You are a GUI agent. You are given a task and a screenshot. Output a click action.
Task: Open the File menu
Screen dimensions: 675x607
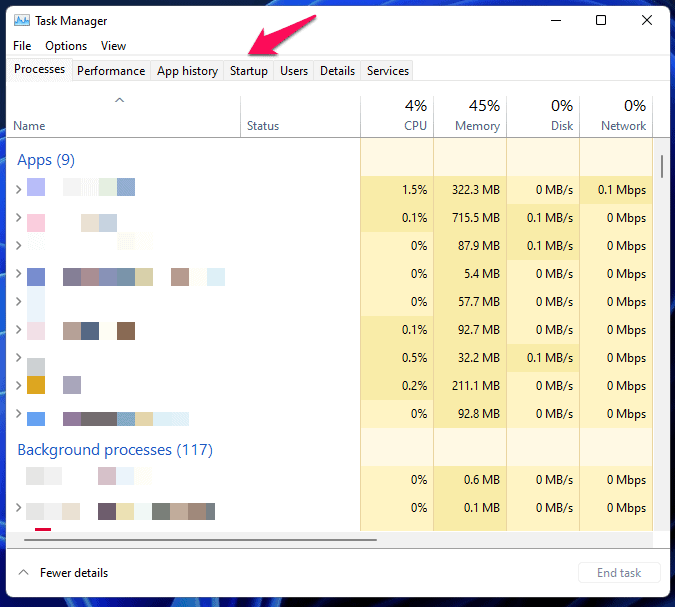pos(22,46)
